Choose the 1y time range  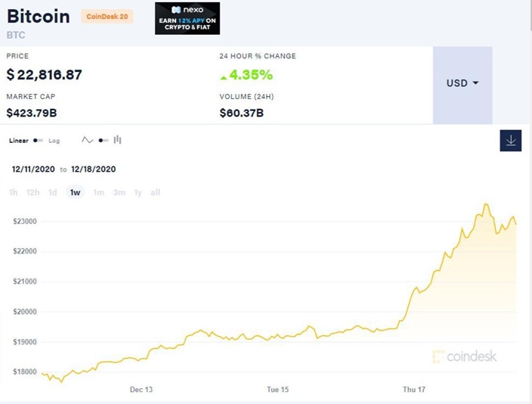tap(138, 193)
